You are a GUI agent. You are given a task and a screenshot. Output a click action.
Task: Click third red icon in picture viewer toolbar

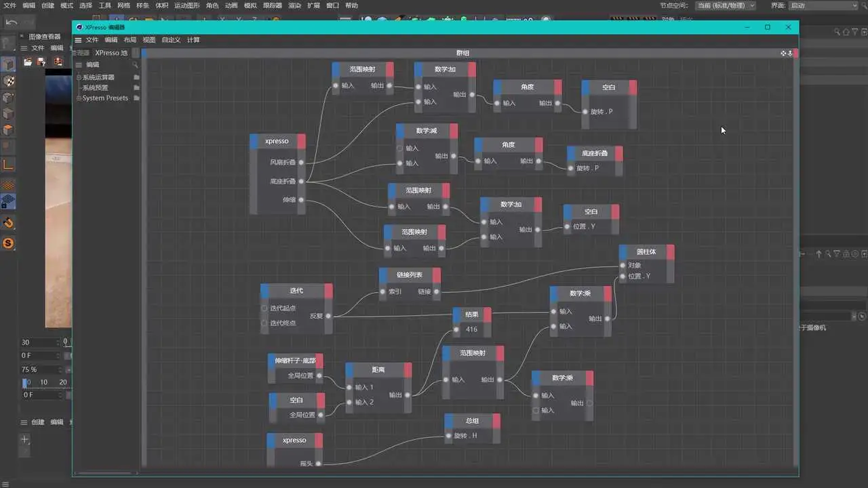pyautogui.click(x=58, y=62)
